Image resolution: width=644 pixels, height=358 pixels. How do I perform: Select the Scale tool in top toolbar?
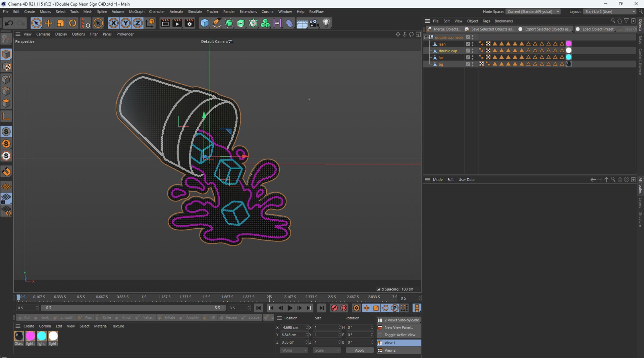(60, 23)
